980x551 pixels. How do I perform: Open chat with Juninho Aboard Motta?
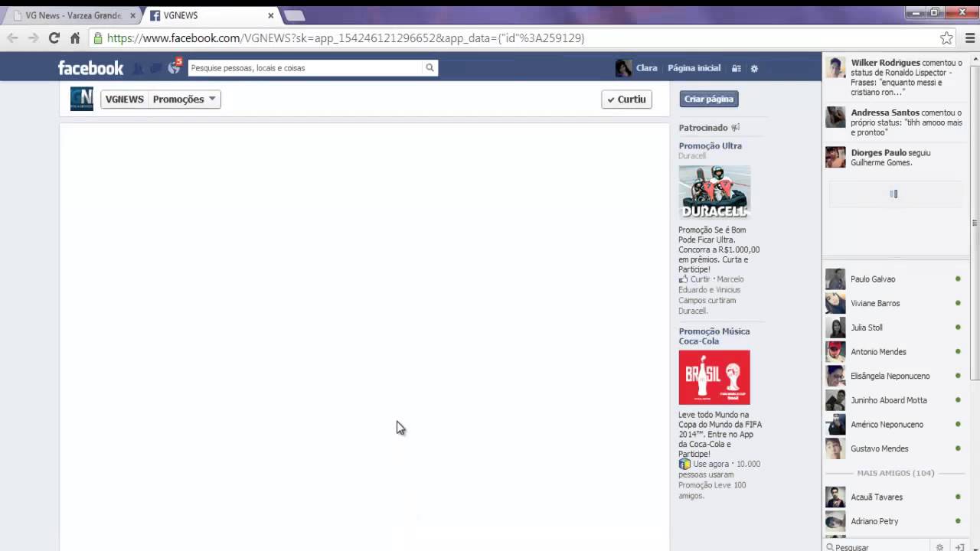point(894,400)
